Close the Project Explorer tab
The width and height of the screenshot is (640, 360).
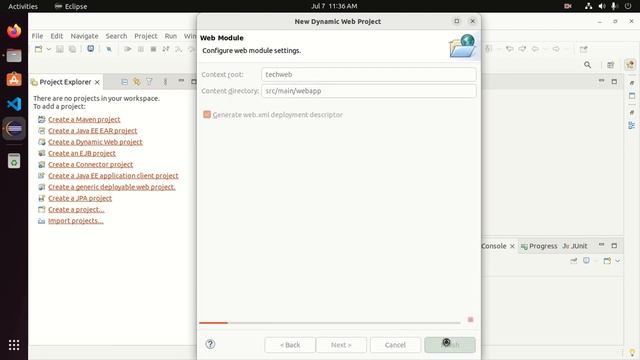click(97, 82)
